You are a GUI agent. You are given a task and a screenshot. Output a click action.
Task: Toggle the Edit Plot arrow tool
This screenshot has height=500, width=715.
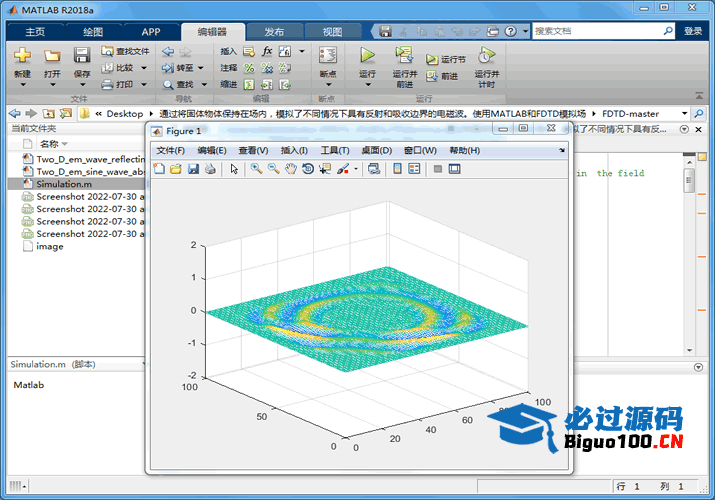coord(234,169)
